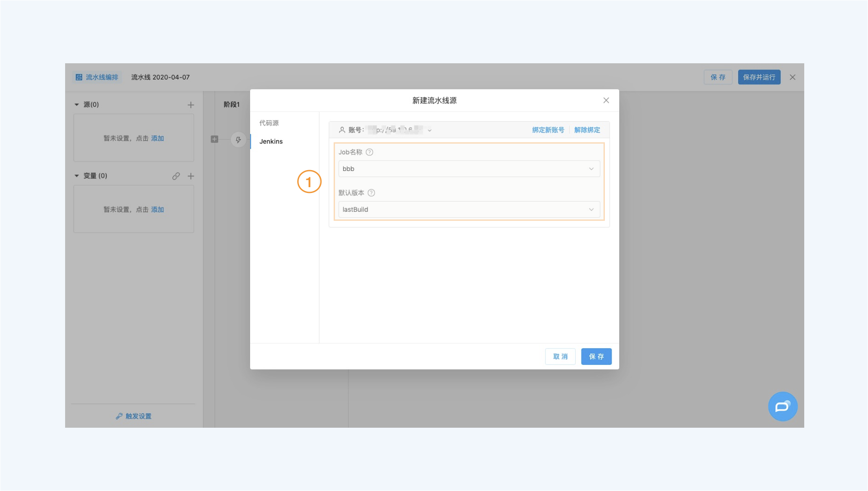Click the 流水线编排 label

click(102, 77)
